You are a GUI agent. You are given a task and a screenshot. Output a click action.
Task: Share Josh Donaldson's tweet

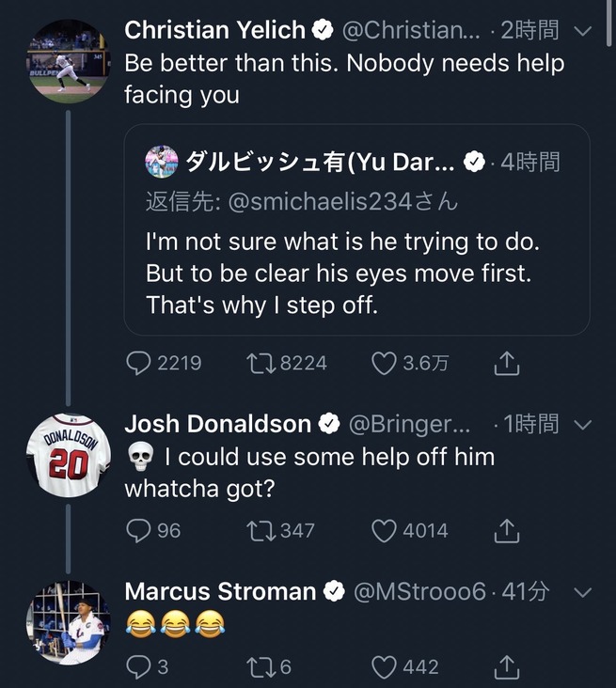click(506, 531)
